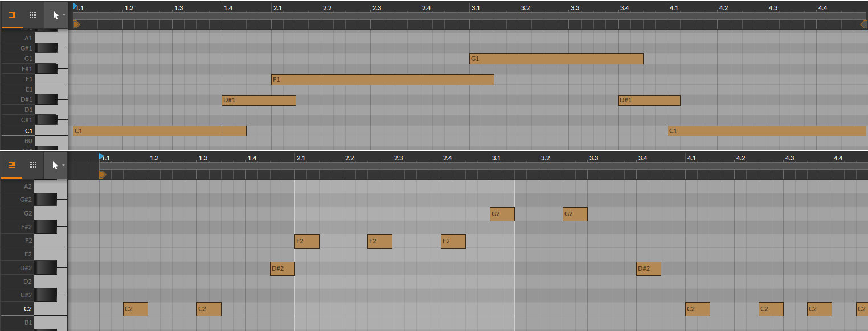This screenshot has height=331, width=868.
Task: Click the G#1 black piano key
Action: pyautogui.click(x=47, y=48)
